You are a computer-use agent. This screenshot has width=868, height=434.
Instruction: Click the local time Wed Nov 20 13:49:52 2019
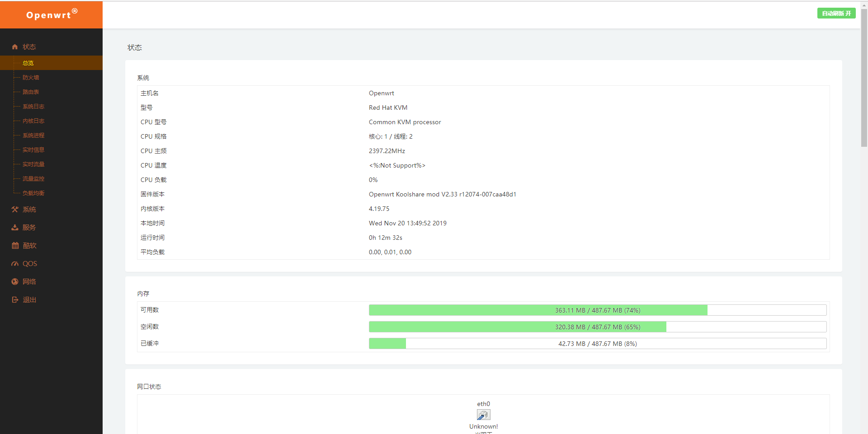pos(407,223)
